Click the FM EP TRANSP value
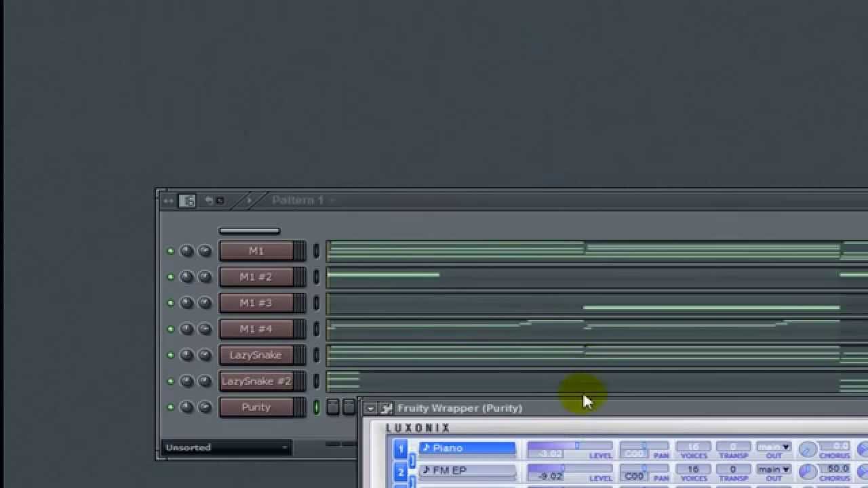Image resolution: width=868 pixels, height=488 pixels. tap(732, 469)
